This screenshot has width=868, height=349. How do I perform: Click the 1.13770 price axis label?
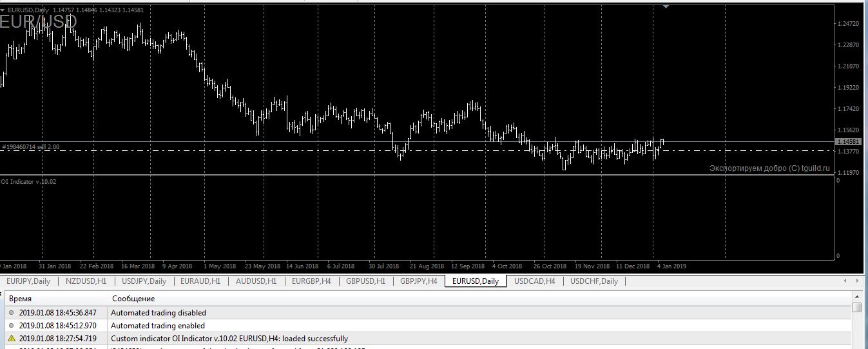click(x=848, y=151)
